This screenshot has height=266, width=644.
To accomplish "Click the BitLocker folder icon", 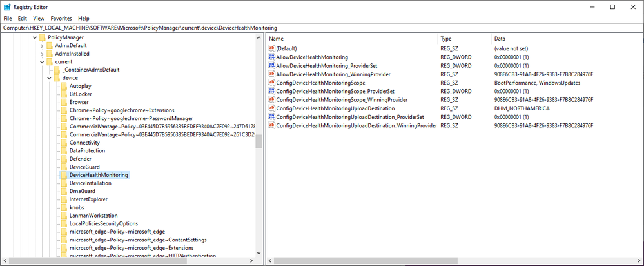I will tap(64, 94).
